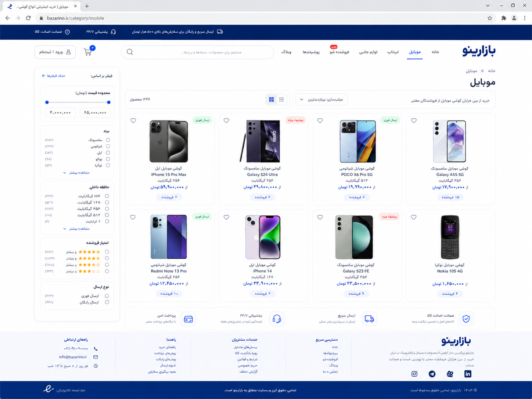Switch to list view layout icon
Viewport: 532px width, 399px height.
[x=281, y=100]
